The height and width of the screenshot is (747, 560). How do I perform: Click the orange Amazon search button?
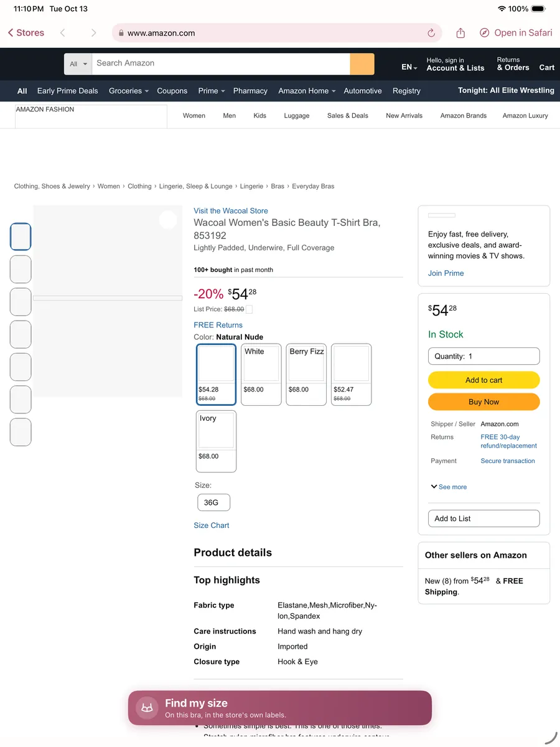(362, 63)
